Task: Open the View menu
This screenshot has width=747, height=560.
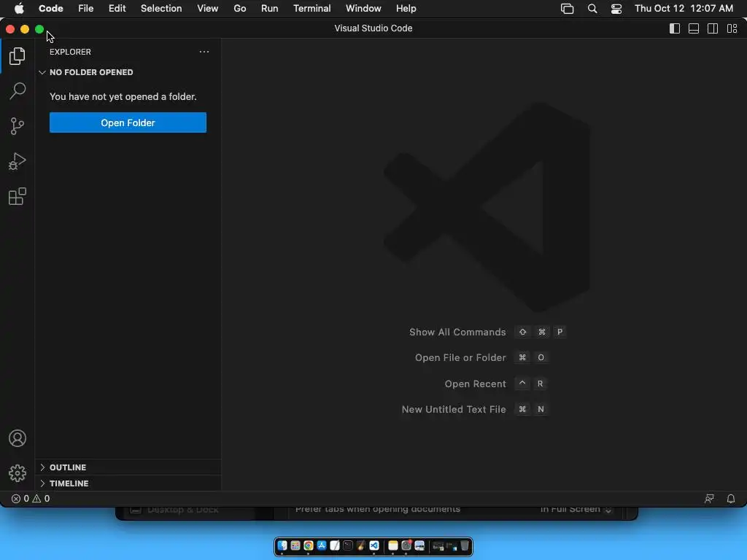Action: coord(208,9)
